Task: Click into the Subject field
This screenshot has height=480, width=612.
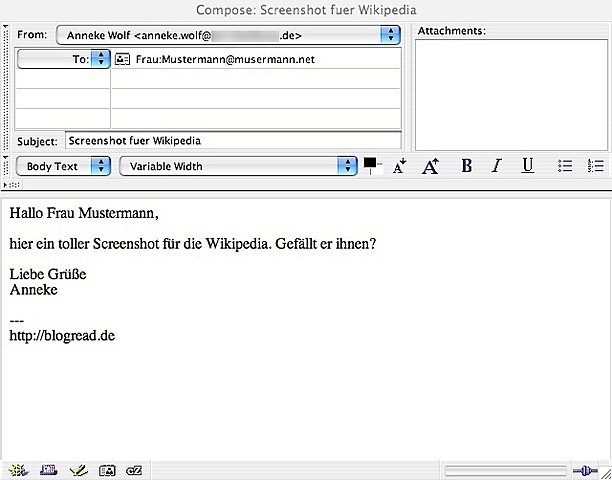Action: click(x=233, y=140)
